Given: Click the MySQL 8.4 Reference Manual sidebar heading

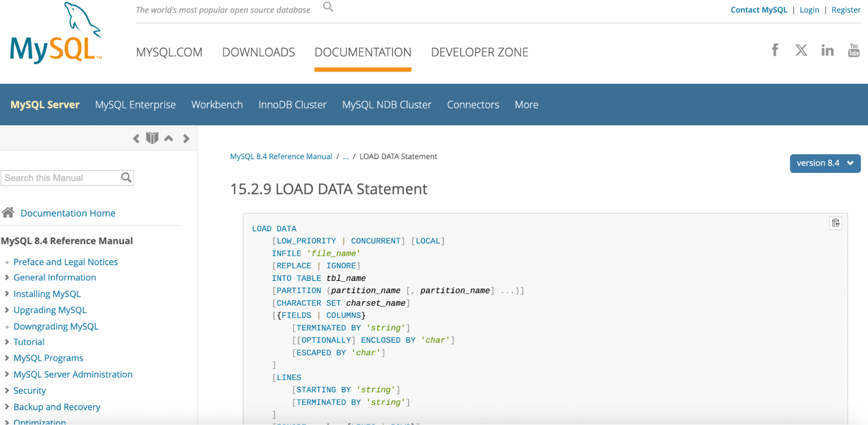Looking at the screenshot, I should point(67,241).
